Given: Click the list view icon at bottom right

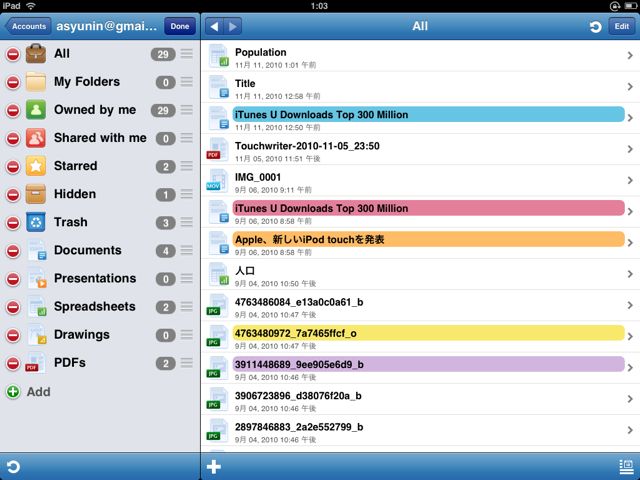Looking at the screenshot, I should (626, 467).
